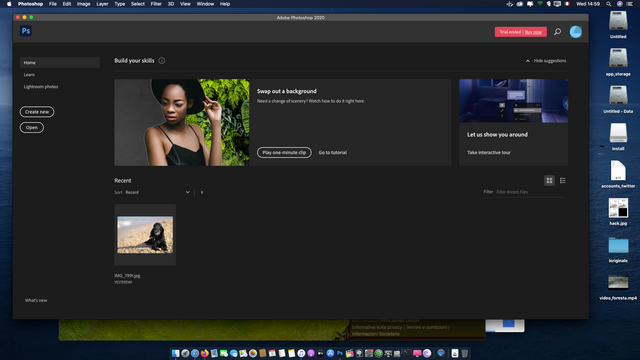Image resolution: width=640 pixels, height=360 pixels.
Task: Click the Create new button
Action: 37,112
